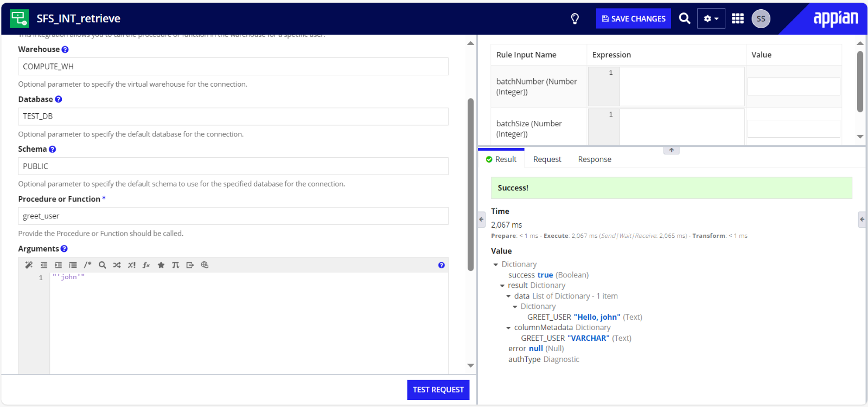The image size is (868, 407).
Task: Click the Success! message banner
Action: (672, 188)
